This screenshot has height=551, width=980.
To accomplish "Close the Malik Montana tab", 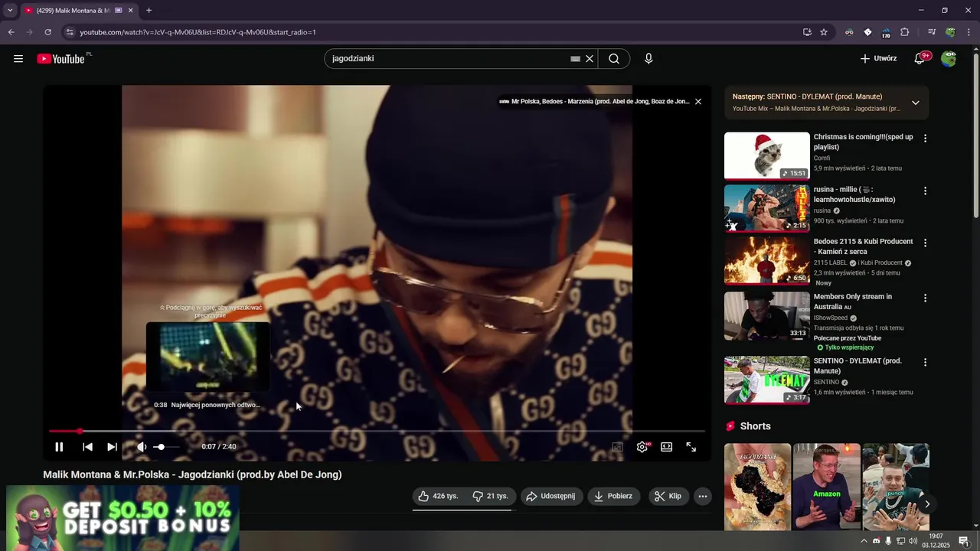I will 130,11.
